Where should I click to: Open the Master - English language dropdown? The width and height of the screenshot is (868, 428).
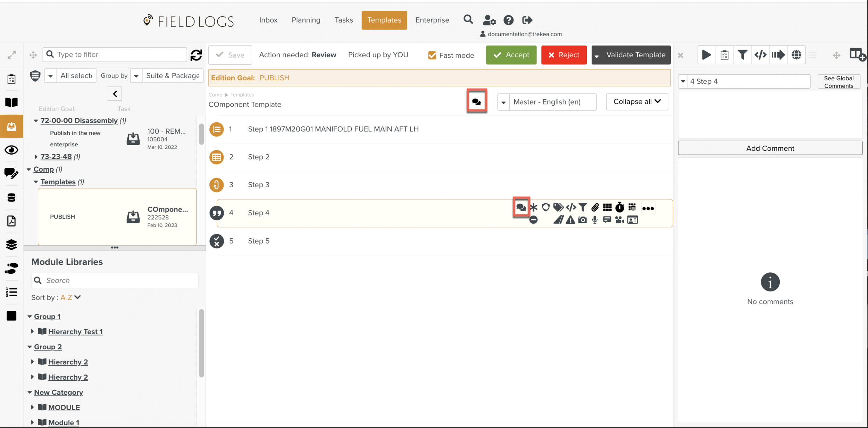coord(503,102)
